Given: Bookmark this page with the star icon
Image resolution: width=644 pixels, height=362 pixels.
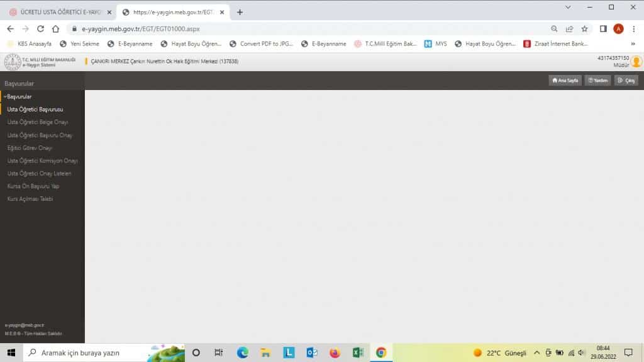Looking at the screenshot, I should (x=584, y=29).
